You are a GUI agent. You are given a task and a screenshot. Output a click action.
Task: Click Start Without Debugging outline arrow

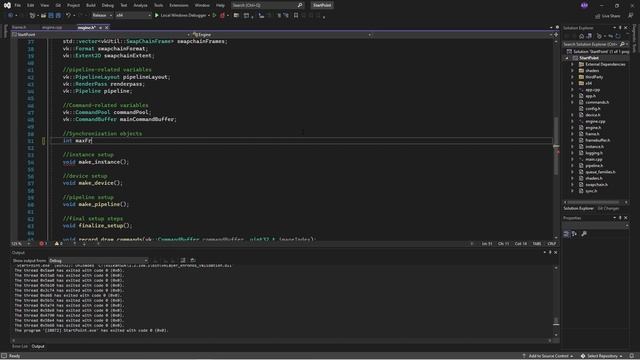[x=214, y=16]
